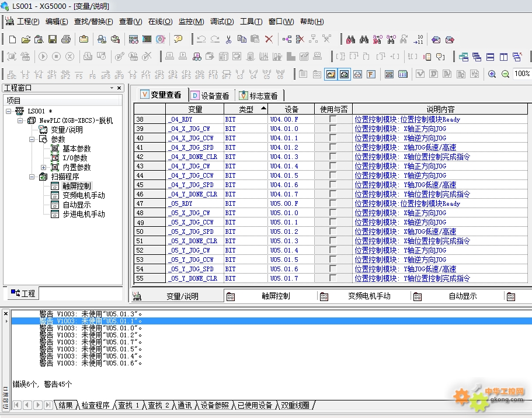532x418 pixels.
Task: Click the cascade windows icon
Action: click(477, 57)
